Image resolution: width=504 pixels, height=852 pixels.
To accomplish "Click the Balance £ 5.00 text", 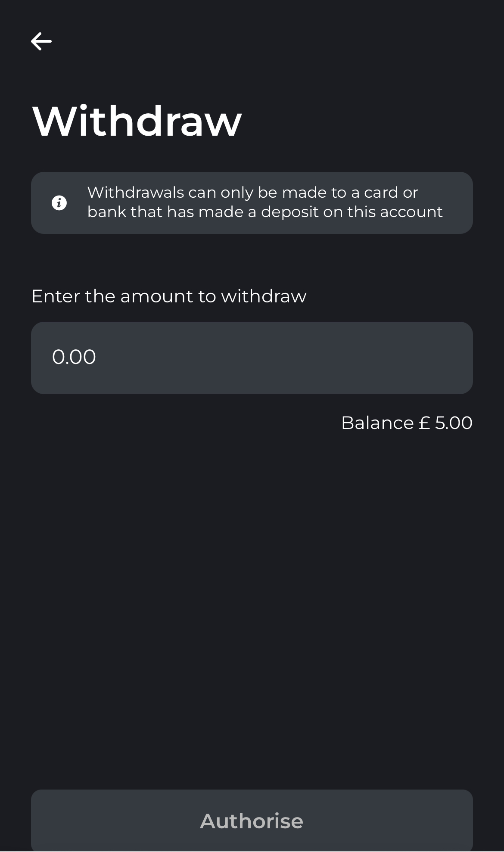I will pyautogui.click(x=407, y=423).
